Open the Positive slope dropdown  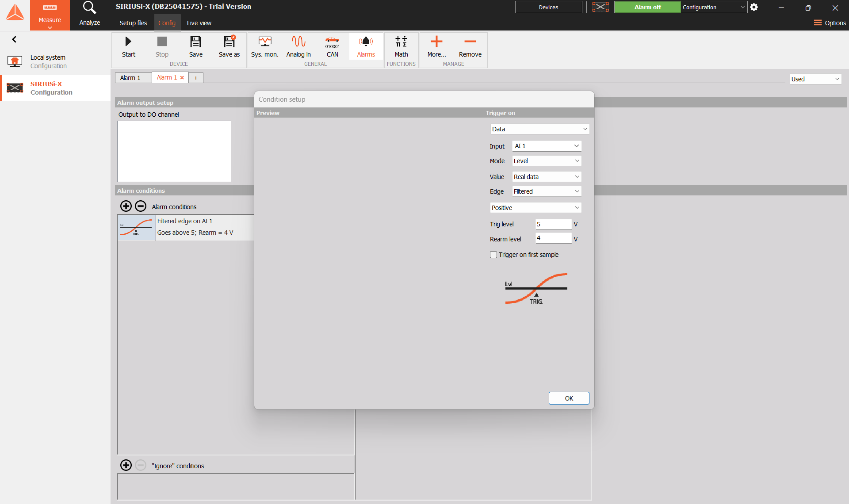coord(535,208)
